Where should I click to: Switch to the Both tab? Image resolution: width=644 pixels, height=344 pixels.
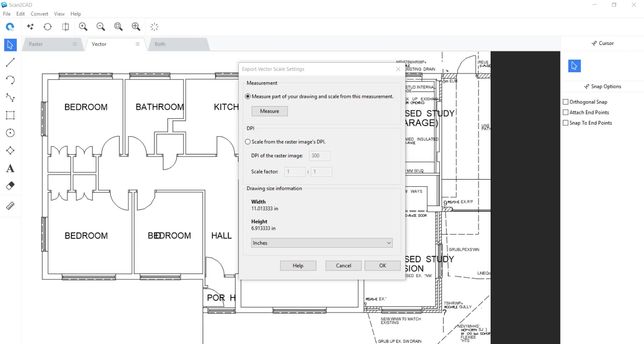click(160, 44)
